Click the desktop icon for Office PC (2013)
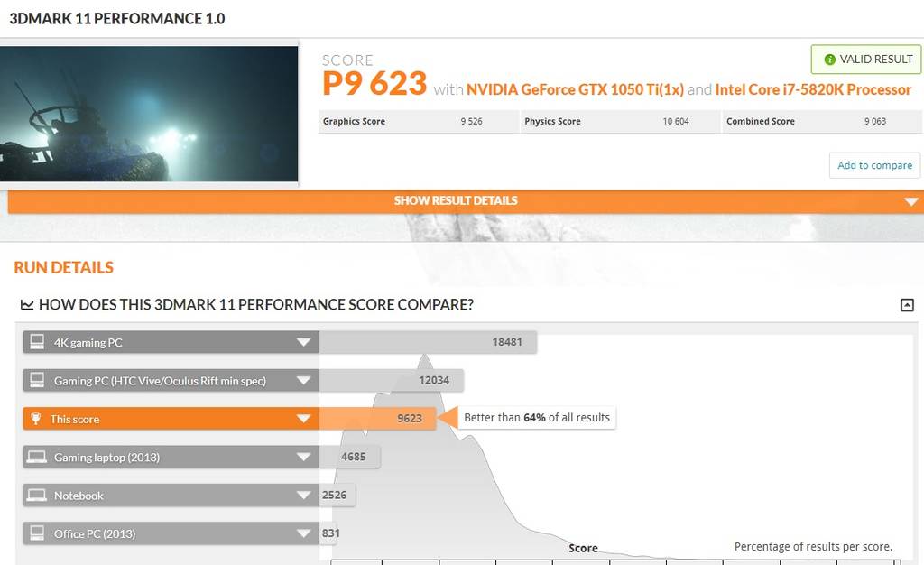The image size is (924, 565). (x=37, y=533)
